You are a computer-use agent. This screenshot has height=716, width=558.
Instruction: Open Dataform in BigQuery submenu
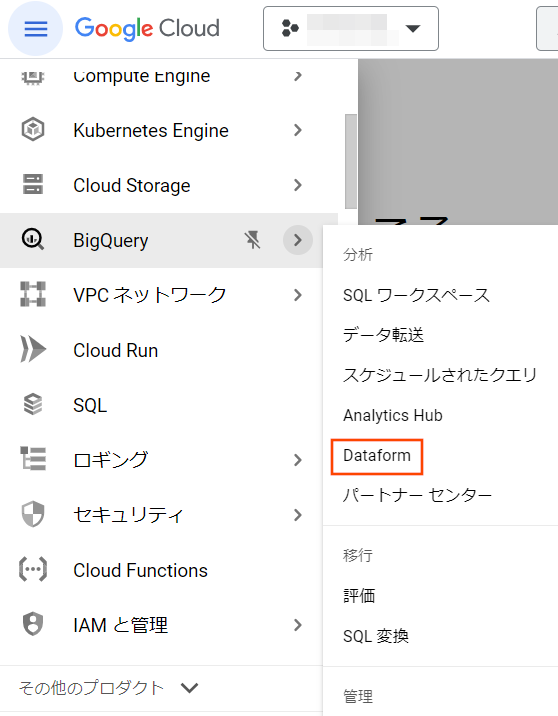click(377, 455)
